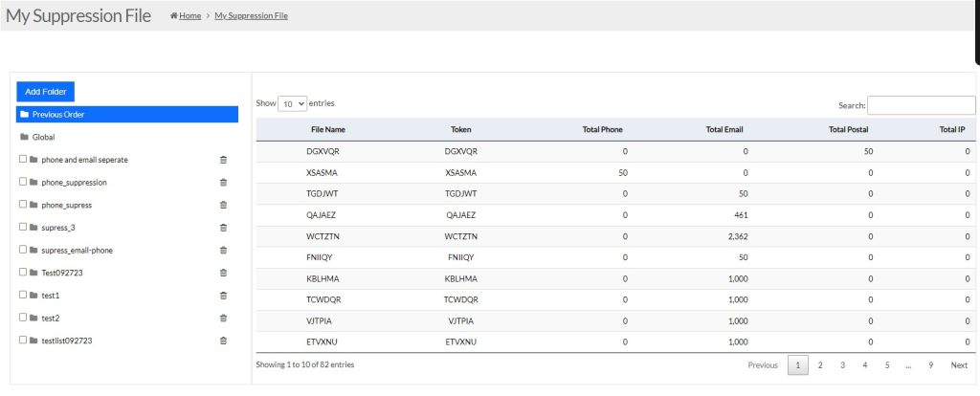Jump to page 9 in pagination

coord(930,365)
